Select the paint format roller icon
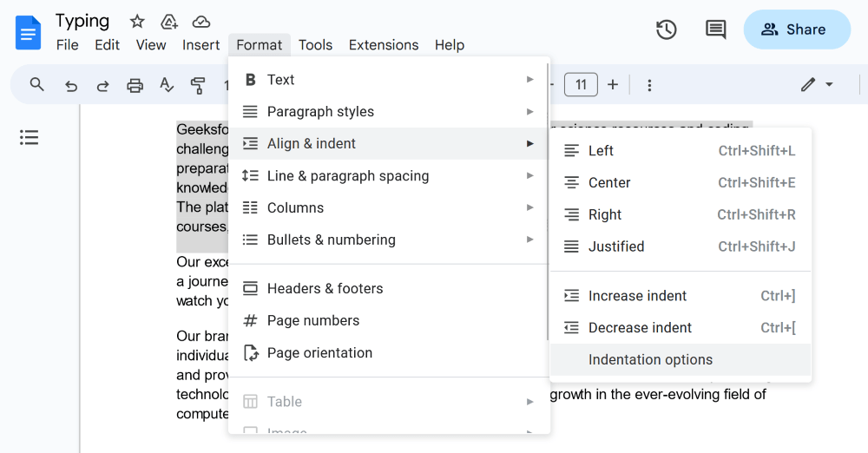This screenshot has height=453, width=868. click(x=198, y=85)
